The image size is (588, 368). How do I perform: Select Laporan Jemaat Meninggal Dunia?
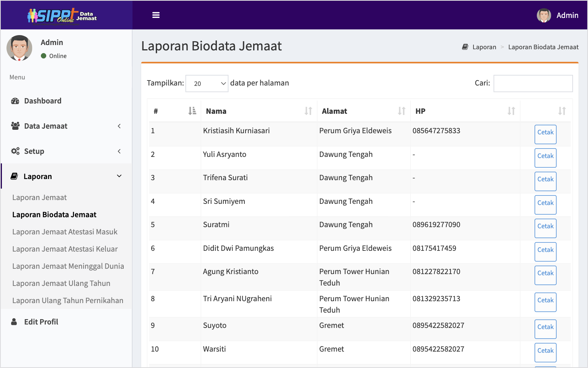click(x=68, y=266)
